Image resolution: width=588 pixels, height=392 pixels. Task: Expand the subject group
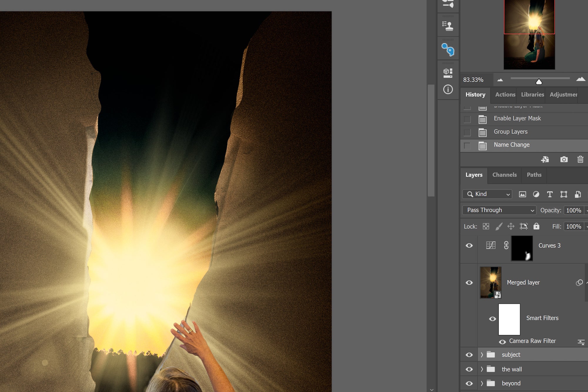(482, 355)
